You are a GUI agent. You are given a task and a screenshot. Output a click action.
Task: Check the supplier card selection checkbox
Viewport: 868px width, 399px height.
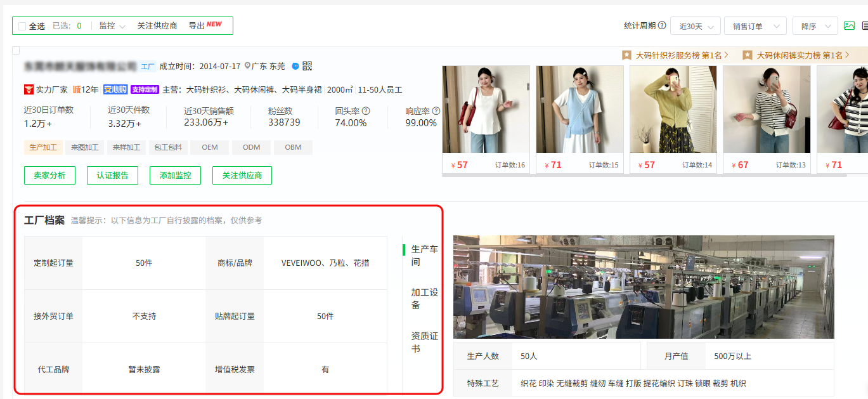pos(16,51)
